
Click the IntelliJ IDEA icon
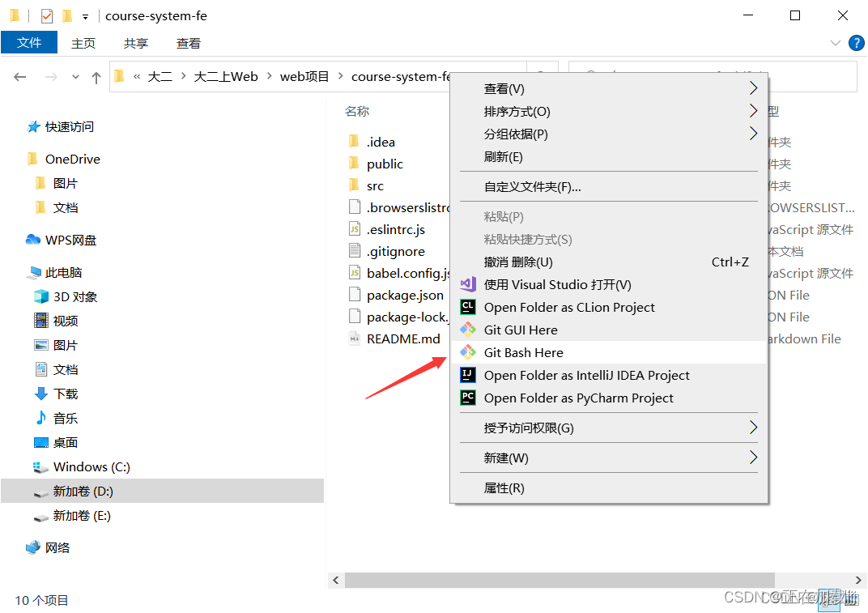468,375
